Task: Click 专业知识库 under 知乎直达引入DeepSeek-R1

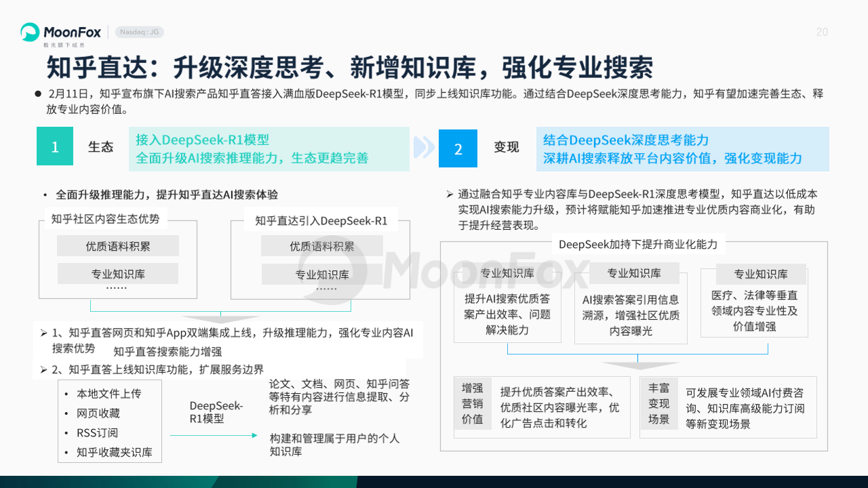Action: click(322, 274)
